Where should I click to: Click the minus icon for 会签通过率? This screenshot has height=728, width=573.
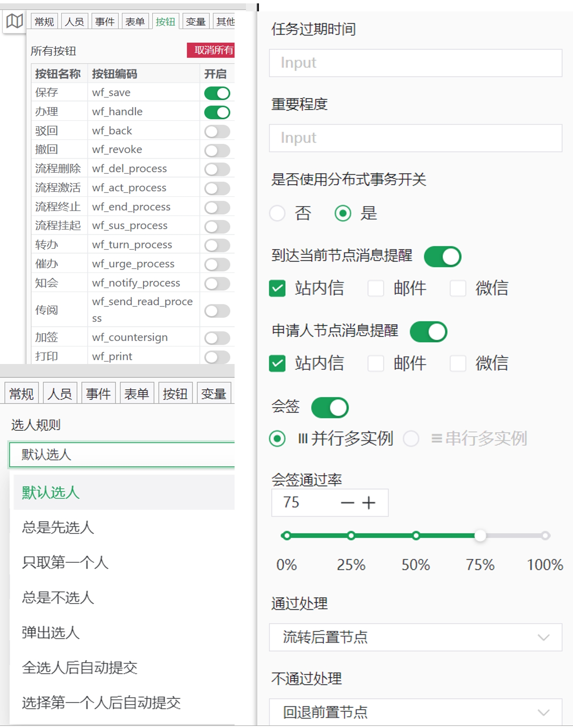347,503
